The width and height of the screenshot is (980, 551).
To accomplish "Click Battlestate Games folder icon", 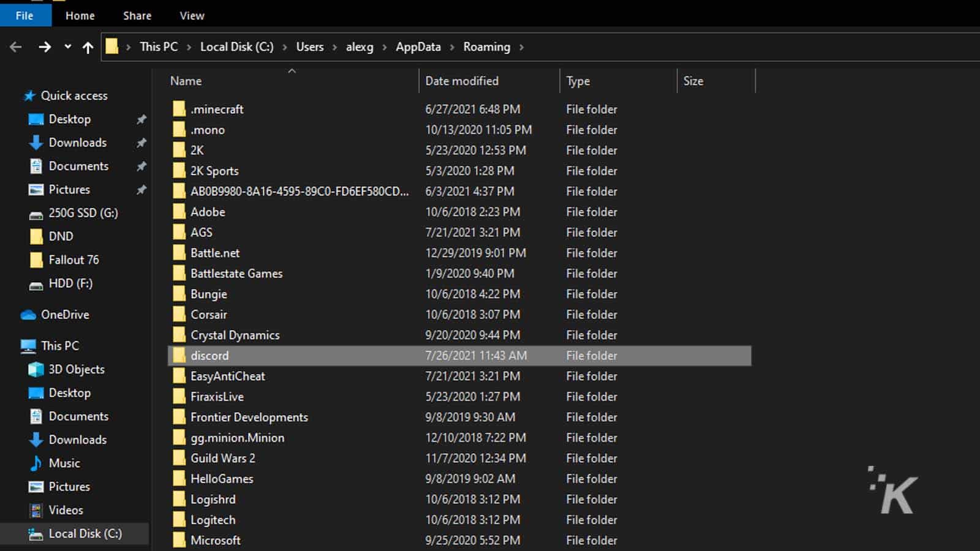I will click(x=179, y=273).
